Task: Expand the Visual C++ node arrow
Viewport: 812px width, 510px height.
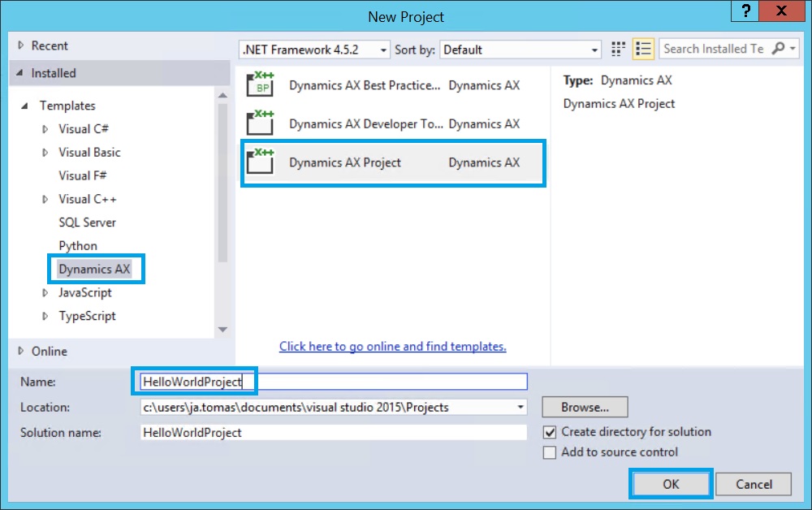Action: click(45, 199)
